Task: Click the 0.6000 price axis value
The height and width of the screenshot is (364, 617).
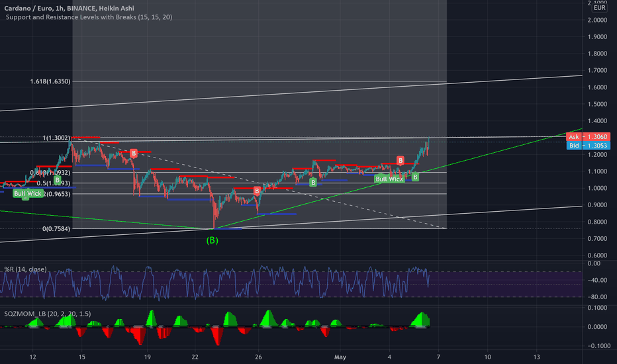Action: [x=597, y=255]
